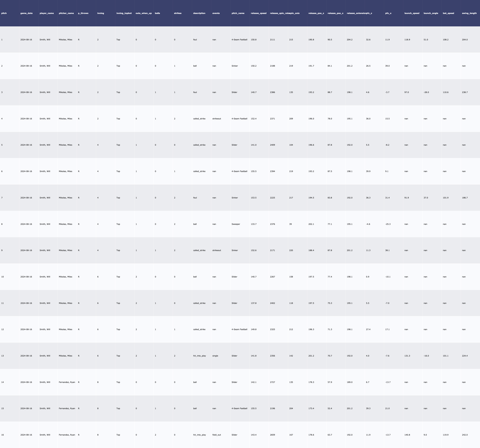The height and width of the screenshot is (448, 480).
Task: Click release speed value 133.7
Action: (254, 224)
